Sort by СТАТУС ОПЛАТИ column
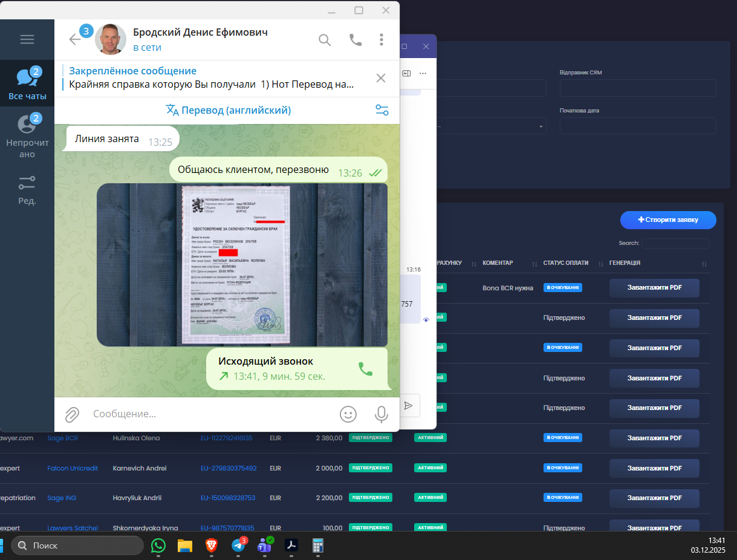This screenshot has width=737, height=560. coord(572,264)
